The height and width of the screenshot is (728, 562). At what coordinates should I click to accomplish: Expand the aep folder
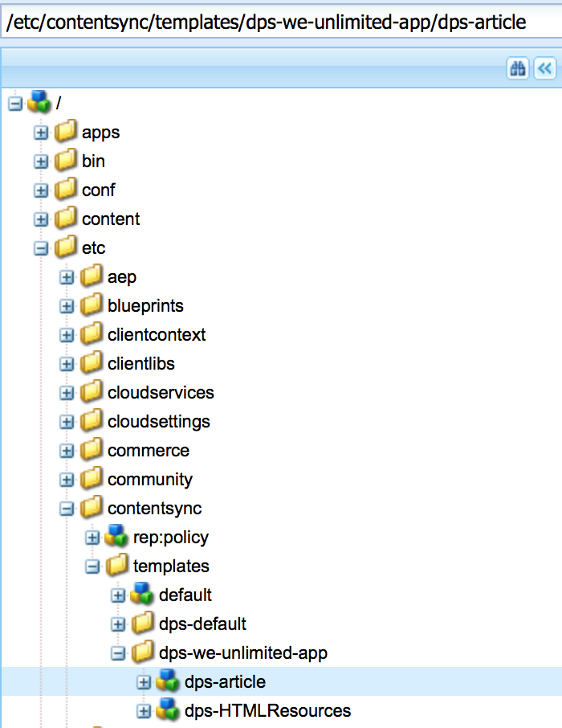(x=67, y=277)
